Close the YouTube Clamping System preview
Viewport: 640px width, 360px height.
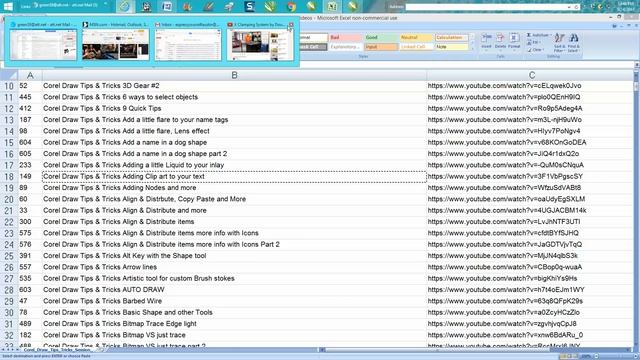coord(291,24)
